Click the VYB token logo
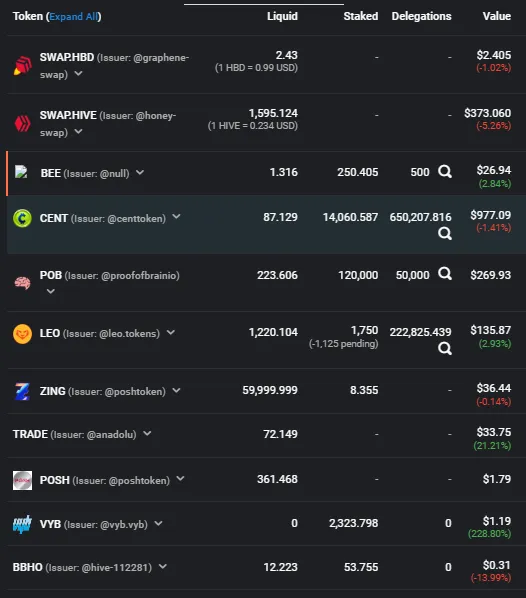Viewport: 526px width, 598px height. 23,525
